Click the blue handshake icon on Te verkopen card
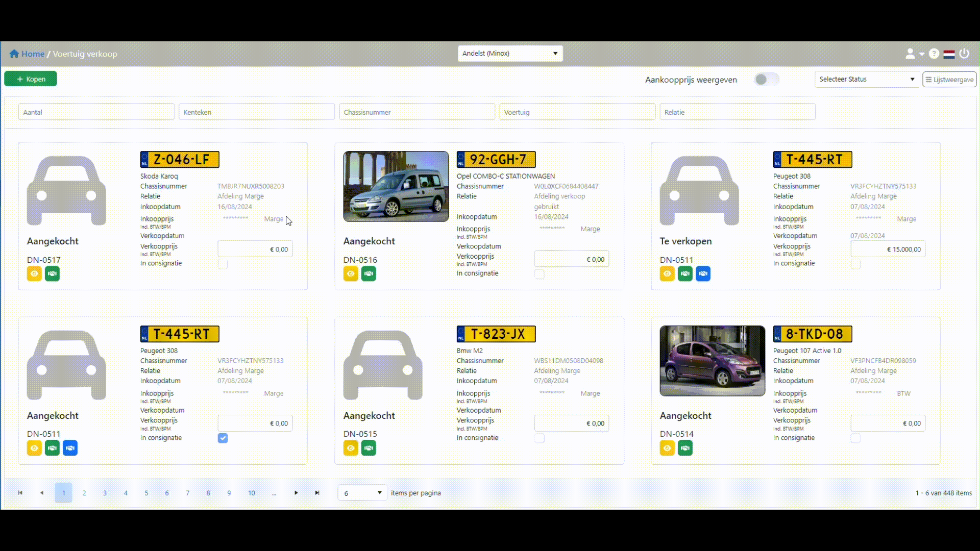This screenshot has width=980, height=551. (703, 274)
